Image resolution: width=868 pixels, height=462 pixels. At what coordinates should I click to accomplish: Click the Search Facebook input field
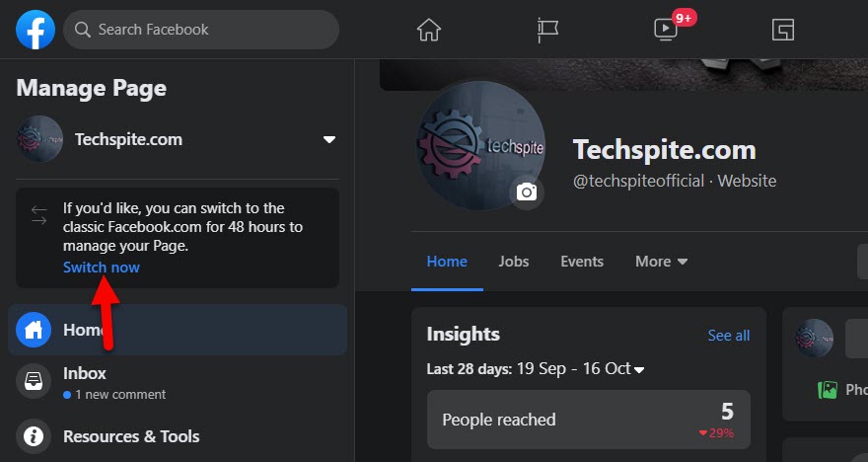(207, 30)
